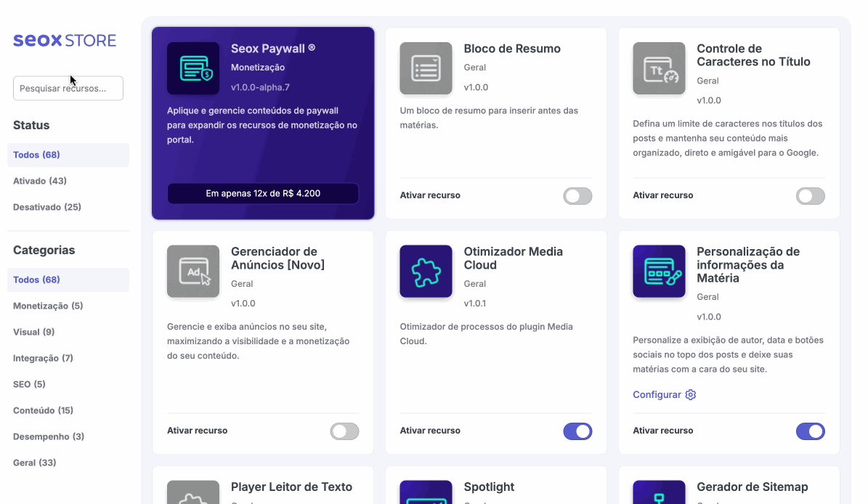
Task: Click the Bloco de Resumo title
Action: pyautogui.click(x=512, y=49)
